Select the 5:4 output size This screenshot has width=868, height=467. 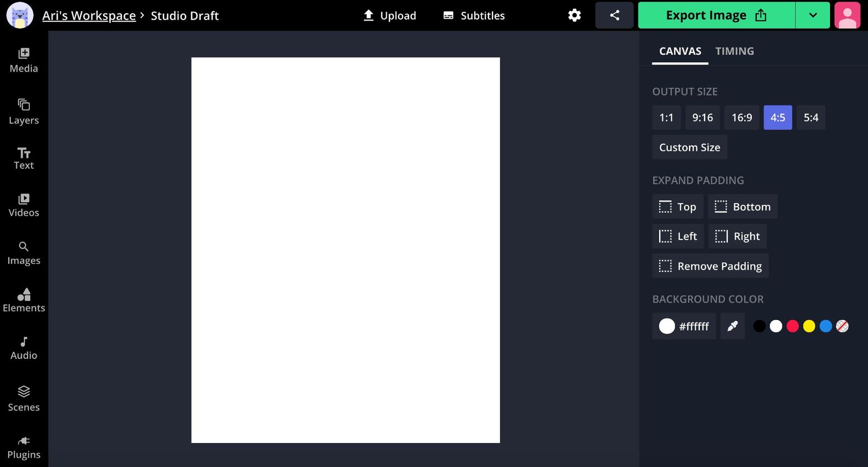click(x=811, y=117)
